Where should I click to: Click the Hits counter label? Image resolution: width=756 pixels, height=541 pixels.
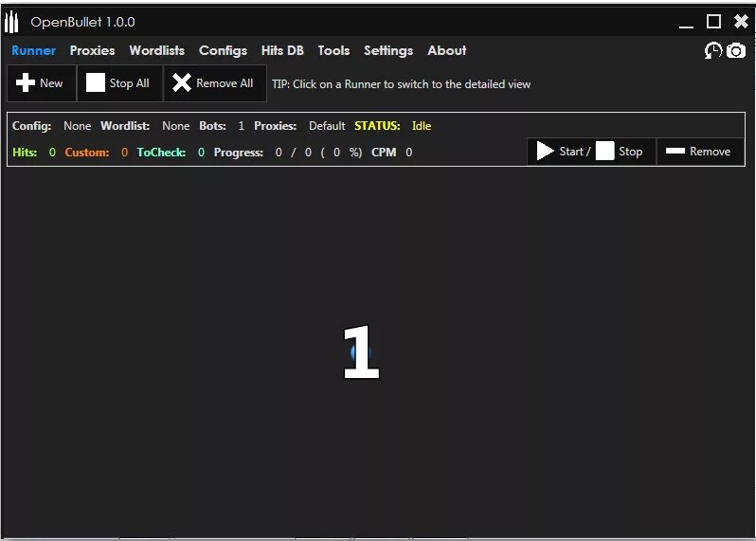(x=25, y=153)
